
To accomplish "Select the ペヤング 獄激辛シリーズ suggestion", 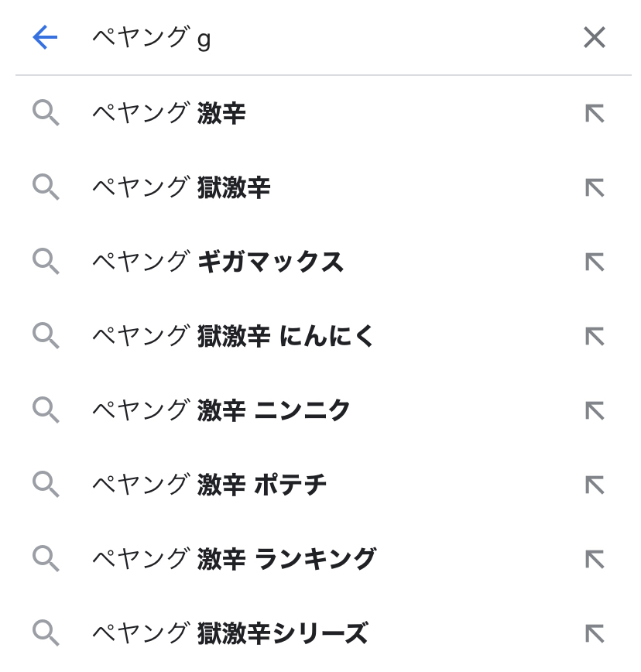I will [x=230, y=633].
